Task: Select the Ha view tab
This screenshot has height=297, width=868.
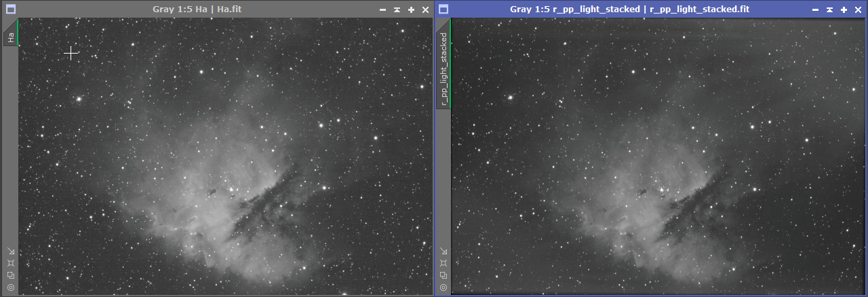Action: click(x=11, y=33)
